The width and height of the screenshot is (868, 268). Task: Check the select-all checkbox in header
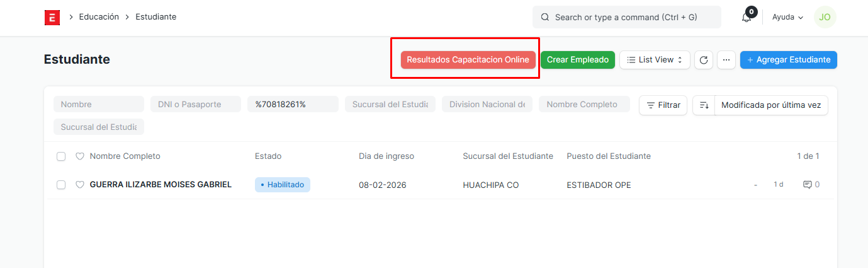61,156
